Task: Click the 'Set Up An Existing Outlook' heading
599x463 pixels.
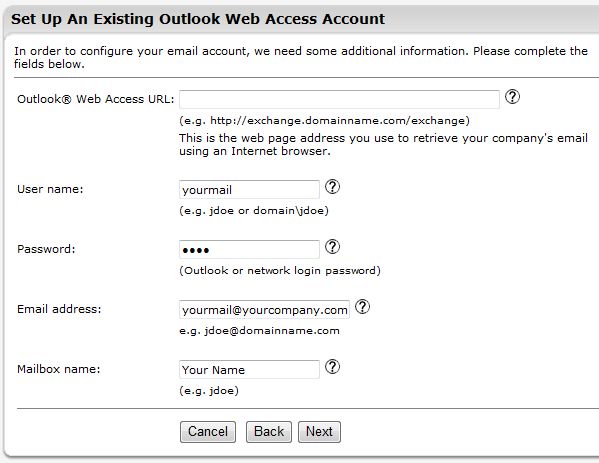Action: pyautogui.click(x=116, y=19)
